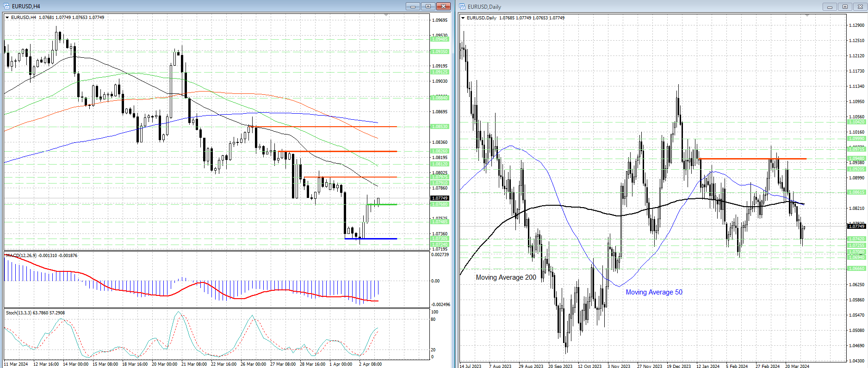Click the "11 Mar 2024" date on H4 axis
The width and height of the screenshot is (868, 368).
tap(16, 364)
